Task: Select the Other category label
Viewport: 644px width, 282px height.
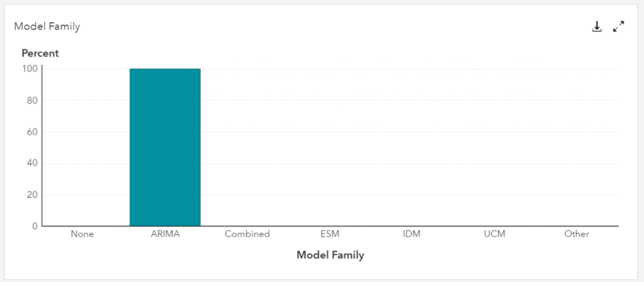Action: coord(577,234)
